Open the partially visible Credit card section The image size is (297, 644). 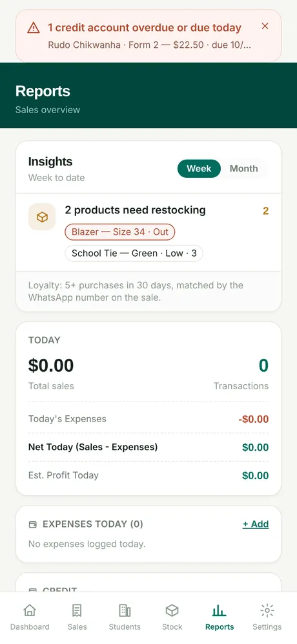[148, 583]
